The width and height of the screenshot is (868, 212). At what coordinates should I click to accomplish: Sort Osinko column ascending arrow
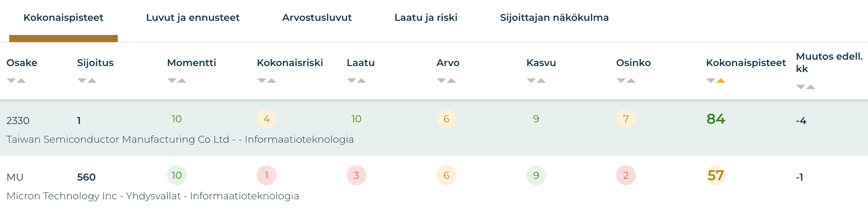pos(631,81)
